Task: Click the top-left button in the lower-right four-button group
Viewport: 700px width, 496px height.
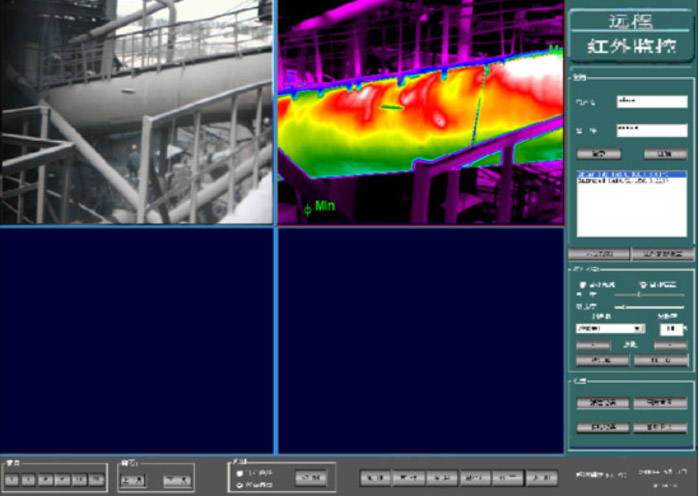Action: tap(602, 403)
